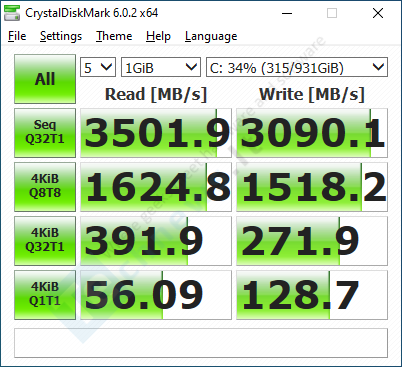Click the Write [MB/s] column header
This screenshot has height=367, width=402.
[x=312, y=94]
